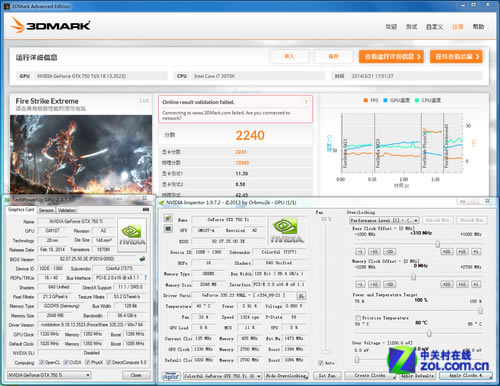Open the Colorful GeForce GTX 750 Ti dropdown
This screenshot has width=500, height=386.
coord(222,376)
